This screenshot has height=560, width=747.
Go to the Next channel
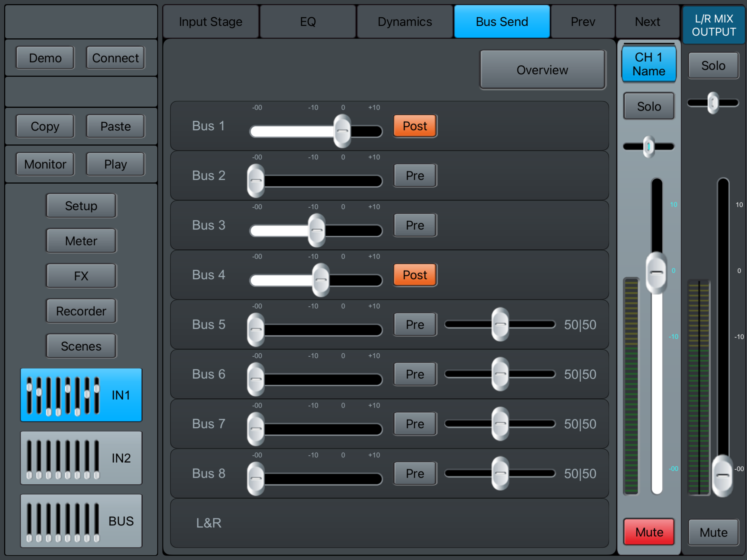(x=647, y=22)
